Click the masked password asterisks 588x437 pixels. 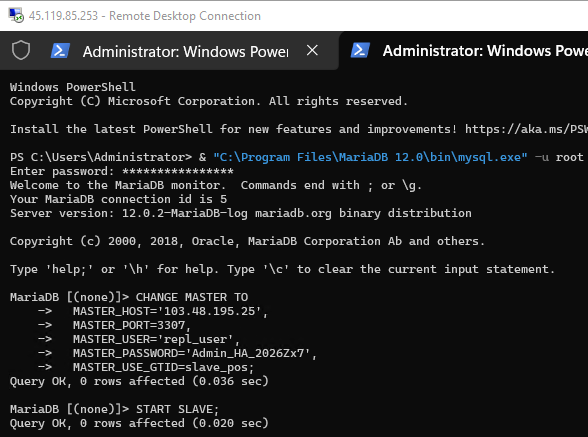(x=178, y=171)
